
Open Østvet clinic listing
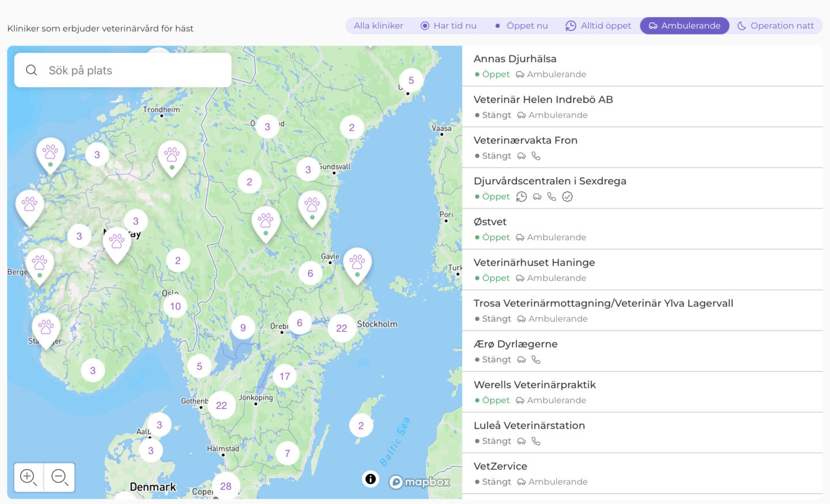point(642,229)
